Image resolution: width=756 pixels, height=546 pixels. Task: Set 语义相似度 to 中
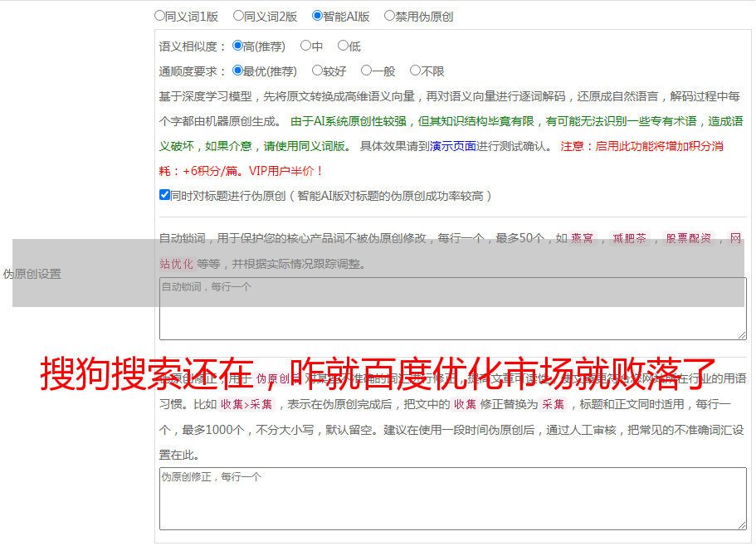pyautogui.click(x=306, y=46)
